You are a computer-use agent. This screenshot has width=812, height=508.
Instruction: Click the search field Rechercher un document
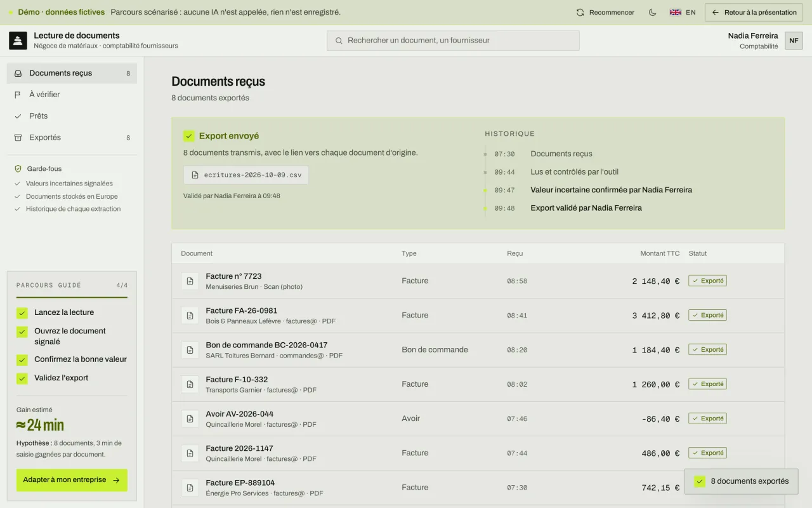[453, 40]
